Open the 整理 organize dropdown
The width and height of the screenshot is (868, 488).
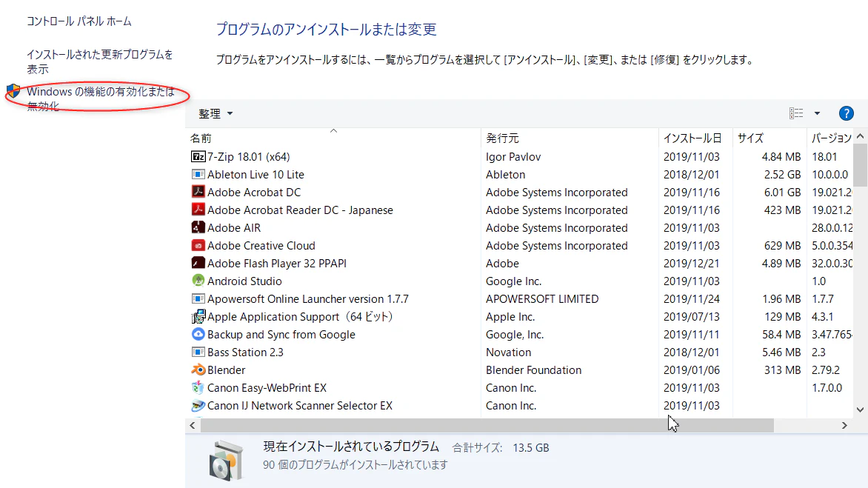pyautogui.click(x=216, y=113)
